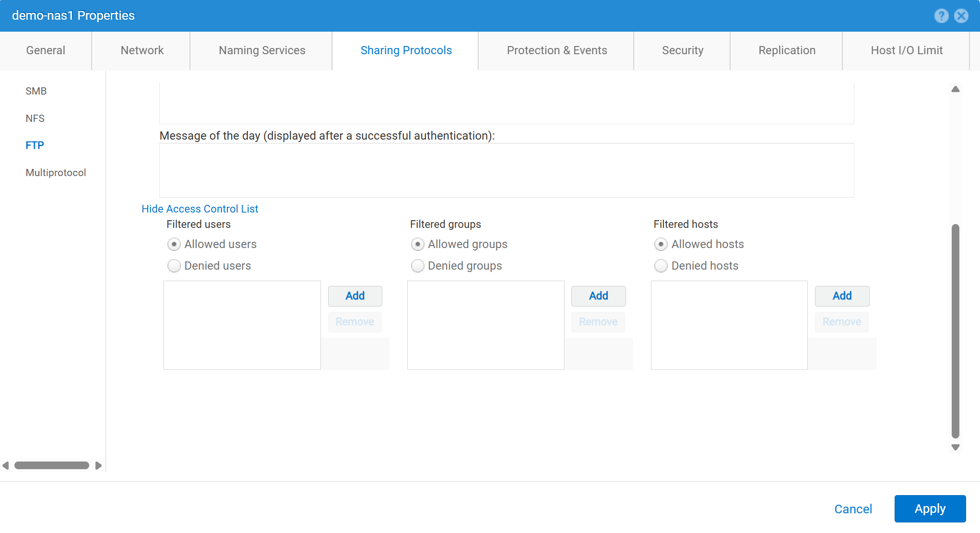The width and height of the screenshot is (980, 533).
Task: Switch to the Security tab
Action: pyautogui.click(x=682, y=50)
